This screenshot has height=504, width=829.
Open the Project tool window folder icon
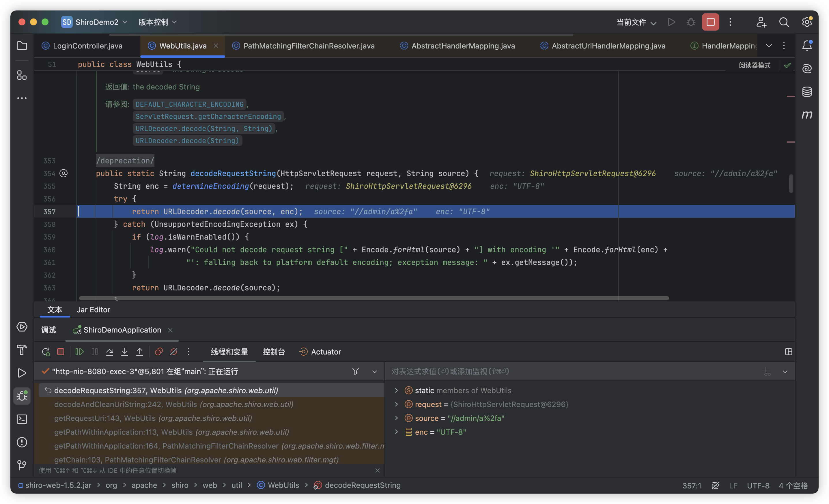click(22, 45)
